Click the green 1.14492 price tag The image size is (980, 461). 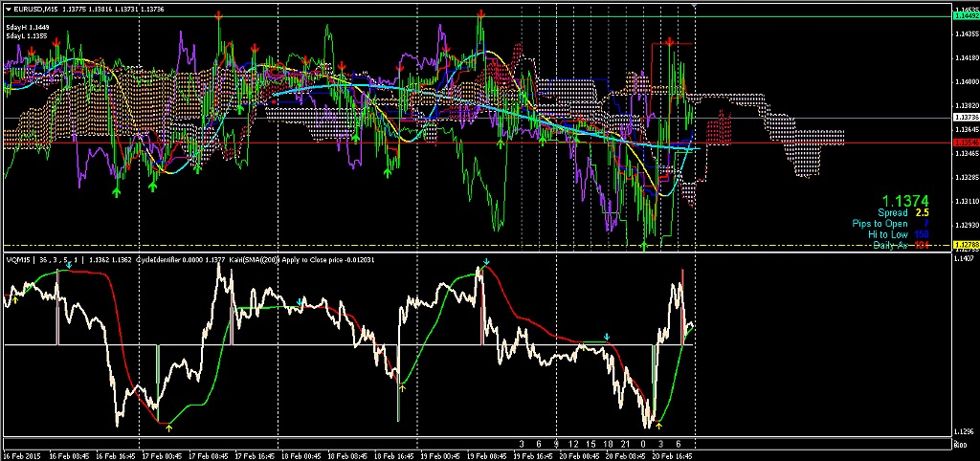click(965, 16)
